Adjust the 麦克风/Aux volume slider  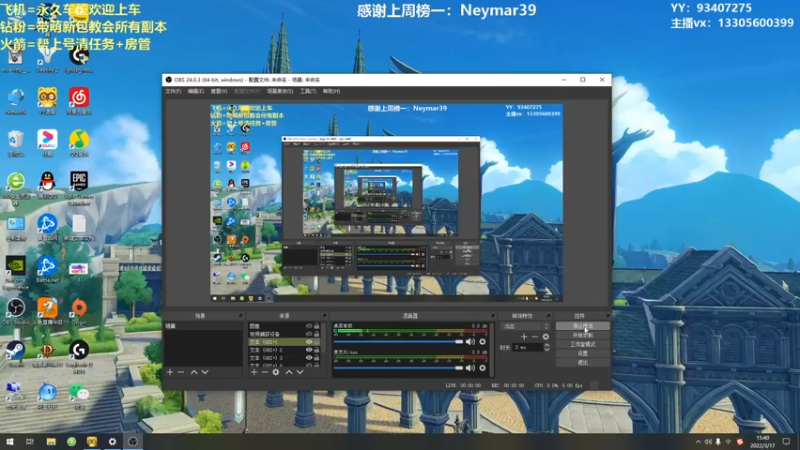coord(398,367)
